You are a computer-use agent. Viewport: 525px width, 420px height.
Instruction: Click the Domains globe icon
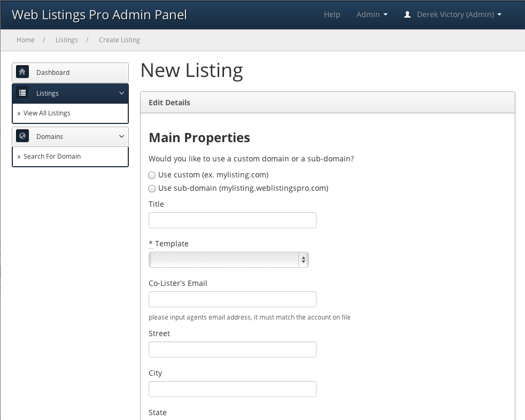[22, 136]
